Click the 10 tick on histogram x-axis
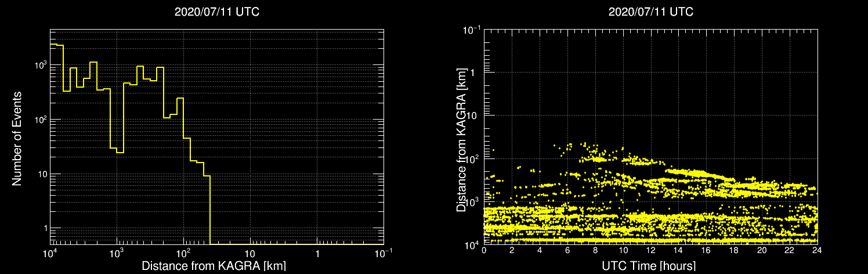Viewport: 868px width, 274px height. 251,253
